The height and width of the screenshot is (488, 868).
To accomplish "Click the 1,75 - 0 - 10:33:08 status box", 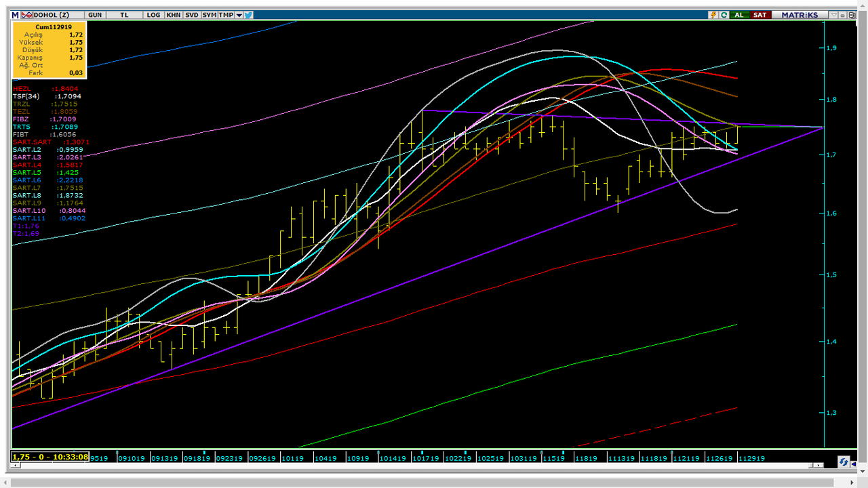I will [x=50, y=457].
